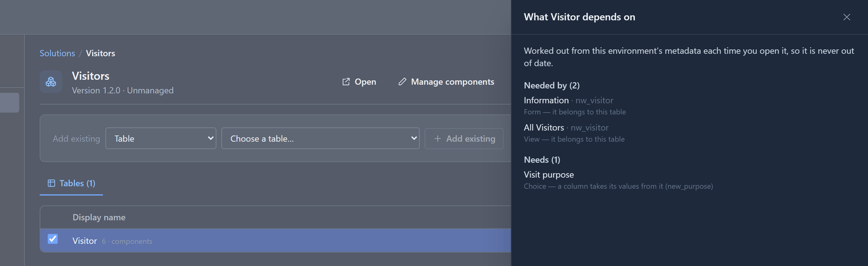Click the Open button

click(359, 82)
